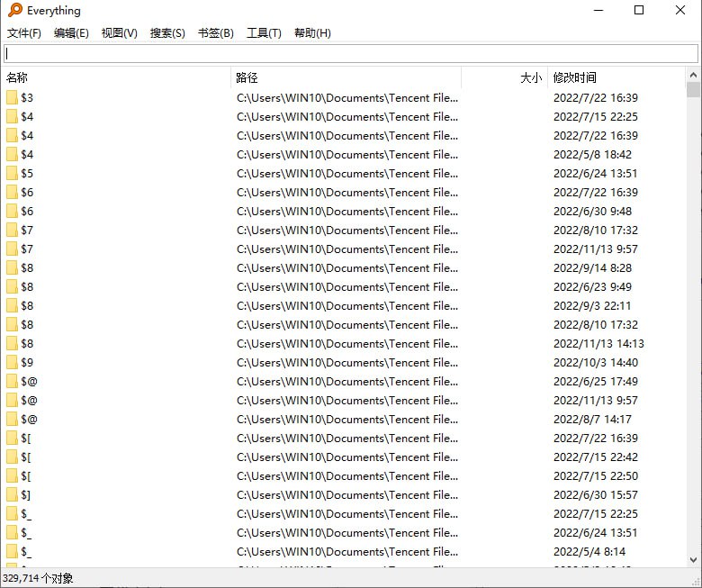This screenshot has width=702, height=588.
Task: Click folder icon of $8 modified 2022/9/3 22:11
Action: (12, 306)
